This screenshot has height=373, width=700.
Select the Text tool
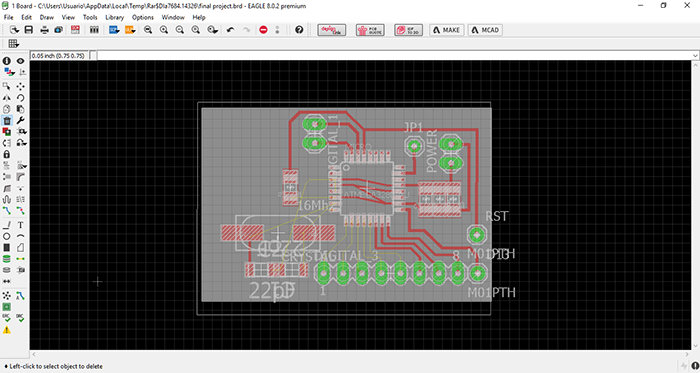[x=21, y=225]
